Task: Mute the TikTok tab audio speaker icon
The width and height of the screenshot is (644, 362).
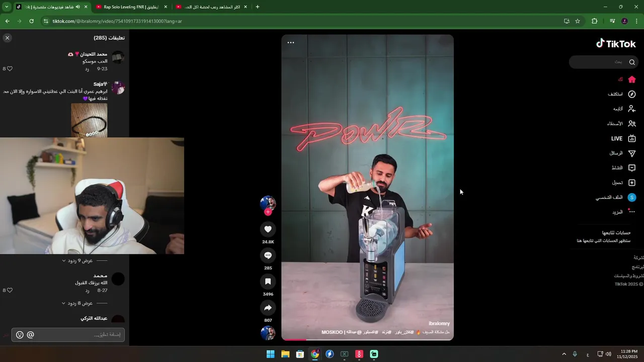Action: click(x=77, y=7)
